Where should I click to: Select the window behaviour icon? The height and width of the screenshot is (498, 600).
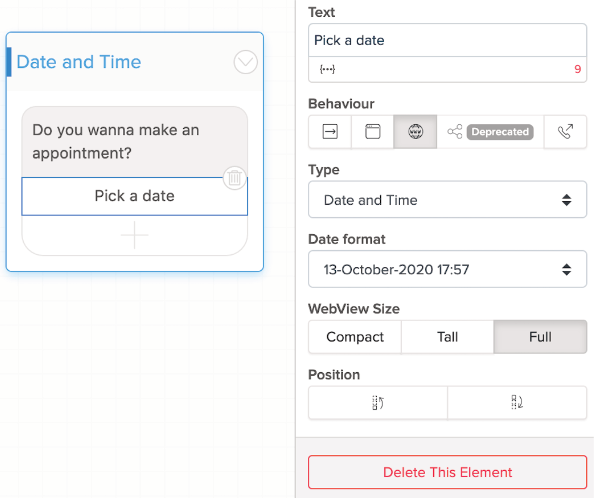point(372,132)
